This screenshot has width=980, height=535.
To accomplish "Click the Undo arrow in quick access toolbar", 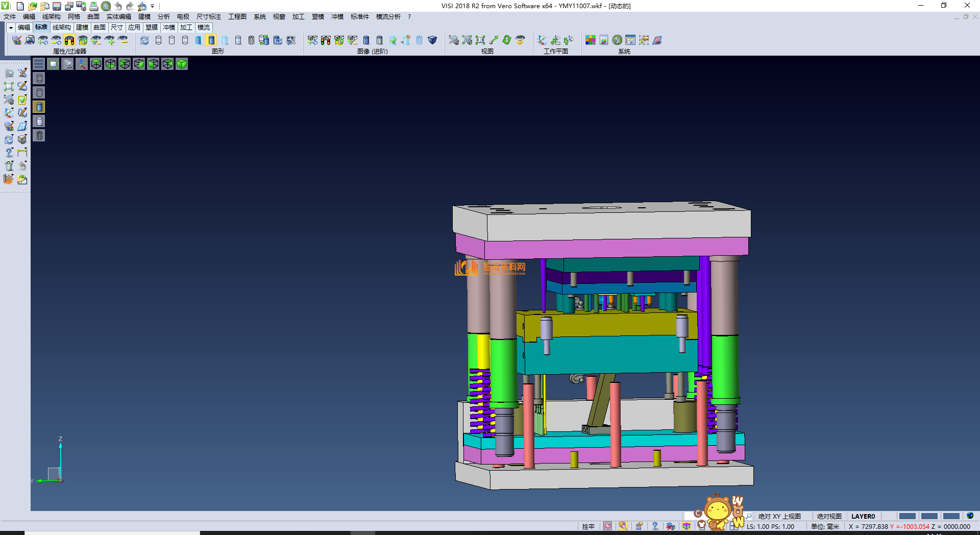I will (118, 6).
